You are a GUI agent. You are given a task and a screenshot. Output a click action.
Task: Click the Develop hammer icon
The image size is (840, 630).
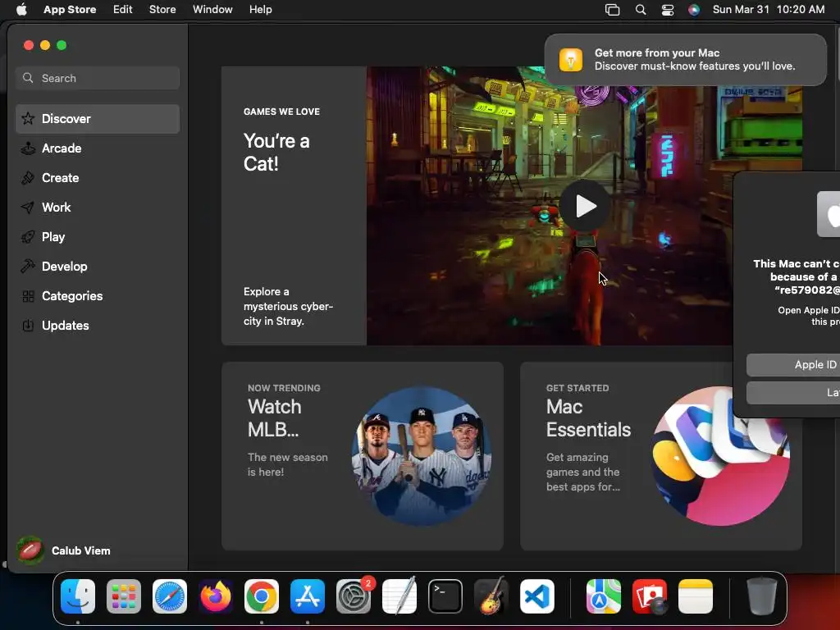tap(28, 267)
